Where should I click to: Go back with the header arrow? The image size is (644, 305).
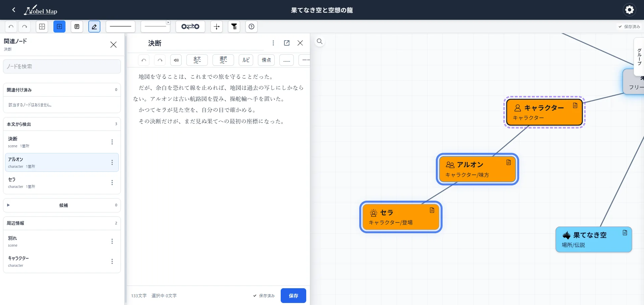point(13,10)
